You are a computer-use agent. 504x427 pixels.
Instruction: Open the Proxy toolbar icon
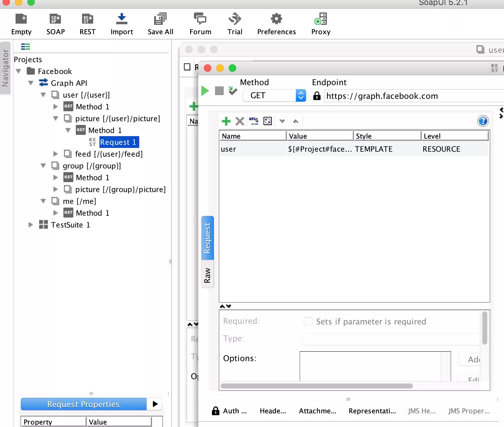coord(321,24)
